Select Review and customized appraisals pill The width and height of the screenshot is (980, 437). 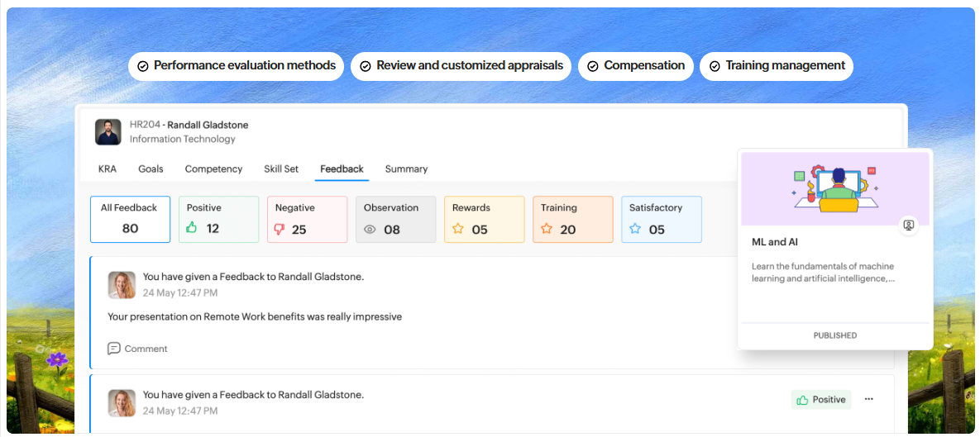pyautogui.click(x=461, y=66)
